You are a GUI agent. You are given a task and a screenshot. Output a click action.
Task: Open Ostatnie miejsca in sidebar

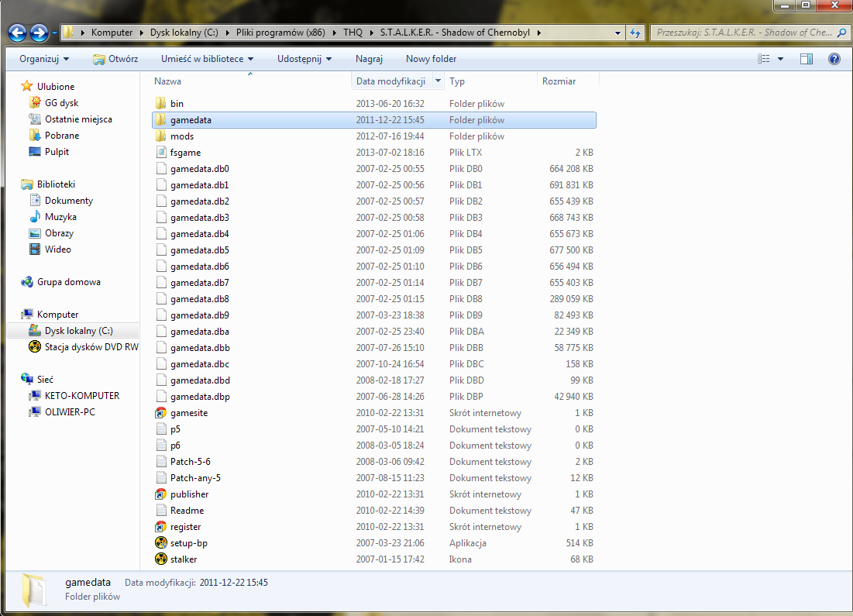[x=78, y=119]
